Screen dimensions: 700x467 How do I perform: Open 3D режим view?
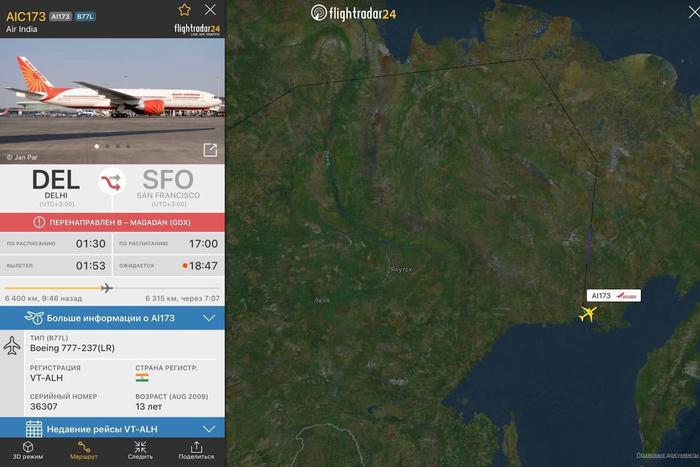(x=28, y=450)
